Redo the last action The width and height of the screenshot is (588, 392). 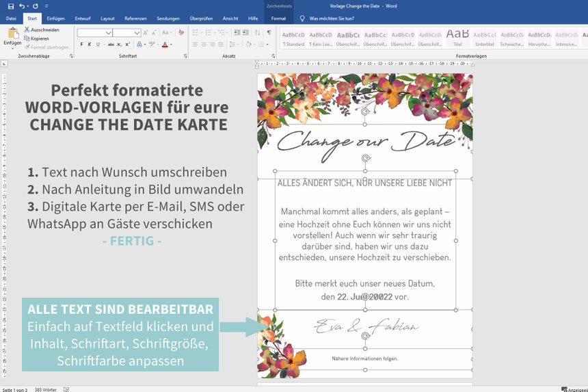(36, 6)
